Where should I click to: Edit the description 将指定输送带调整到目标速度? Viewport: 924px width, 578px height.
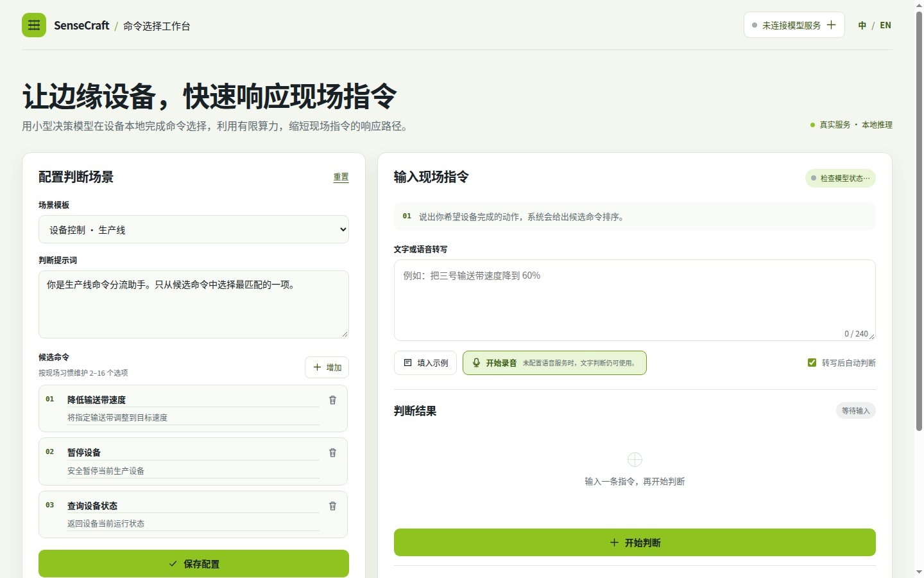193,417
